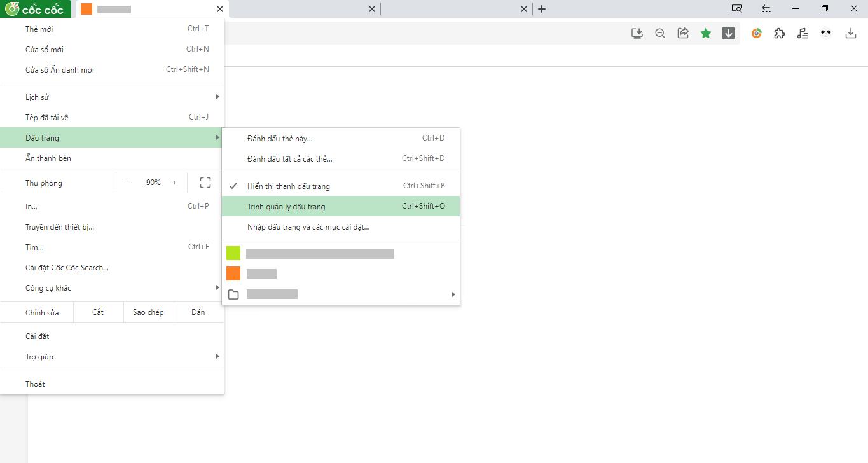Open Trình quản lý dấu trang

[x=341, y=206]
